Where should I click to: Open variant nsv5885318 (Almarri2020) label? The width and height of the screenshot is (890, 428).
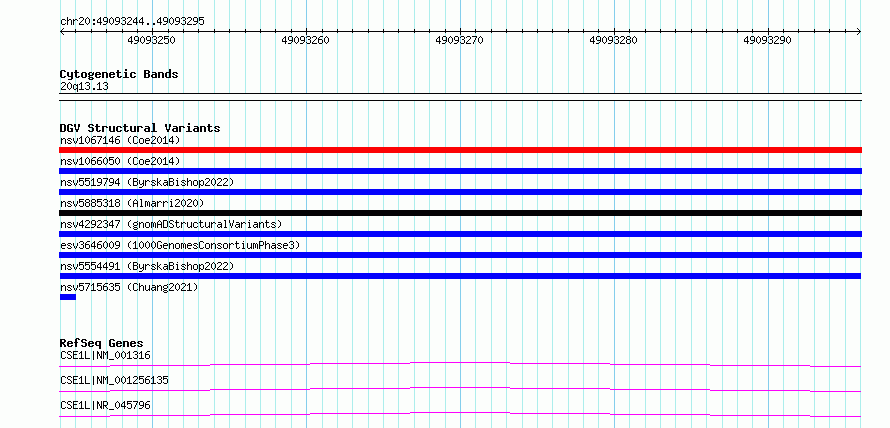132,203
